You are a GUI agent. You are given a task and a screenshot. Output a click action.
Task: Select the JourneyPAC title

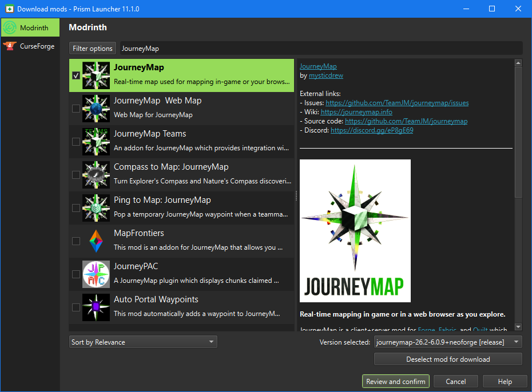[136, 266]
